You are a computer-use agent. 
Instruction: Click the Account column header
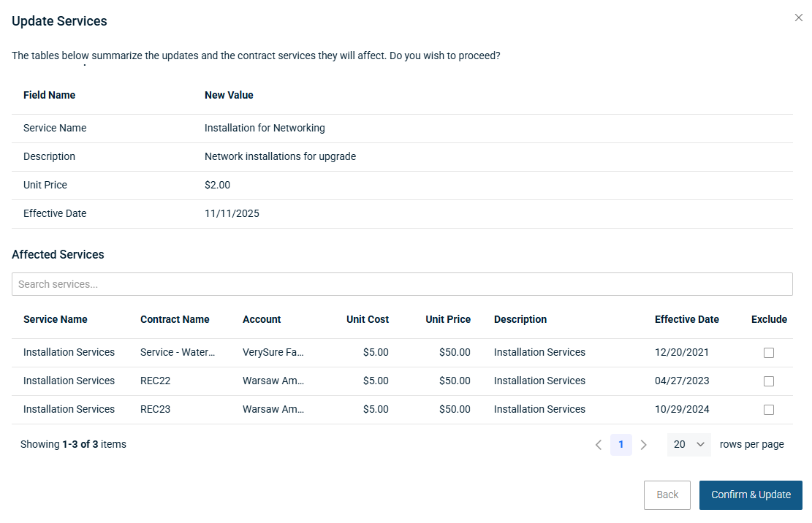click(x=262, y=319)
